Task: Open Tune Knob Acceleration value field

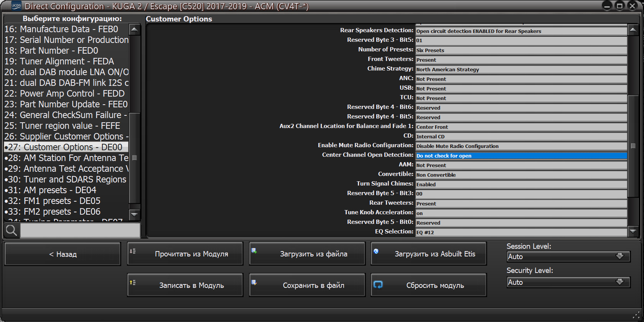Action: [521, 213]
